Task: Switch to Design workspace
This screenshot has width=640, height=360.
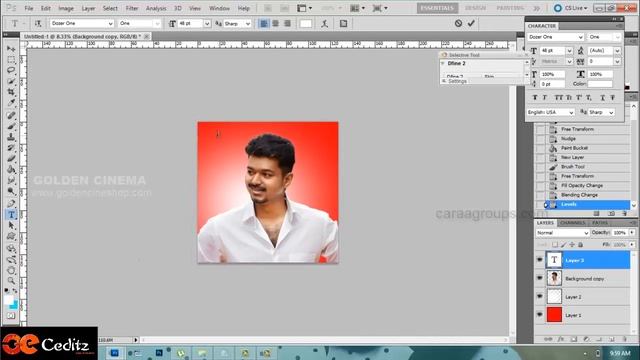Action: (476, 8)
